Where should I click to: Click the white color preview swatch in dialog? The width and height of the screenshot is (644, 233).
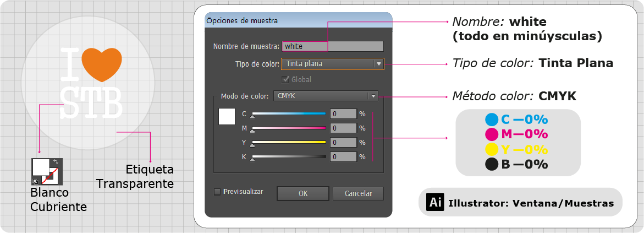point(227,117)
